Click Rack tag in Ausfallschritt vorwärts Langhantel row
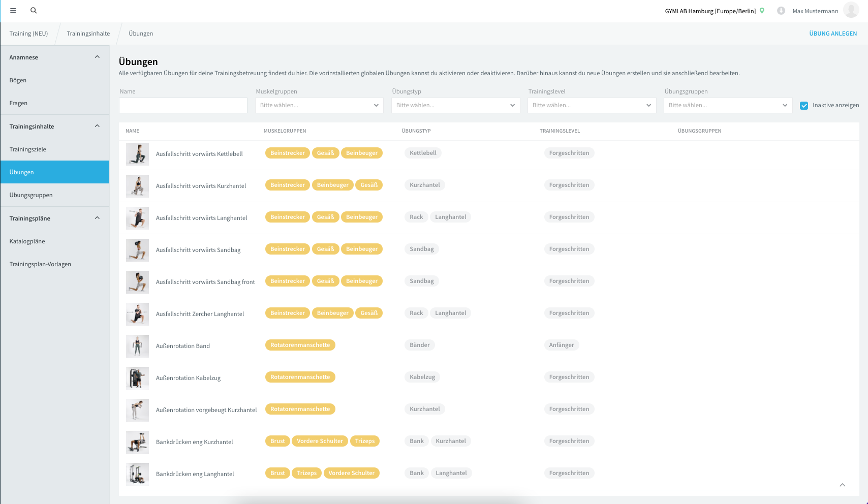Image resolution: width=868 pixels, height=504 pixels. coord(416,217)
